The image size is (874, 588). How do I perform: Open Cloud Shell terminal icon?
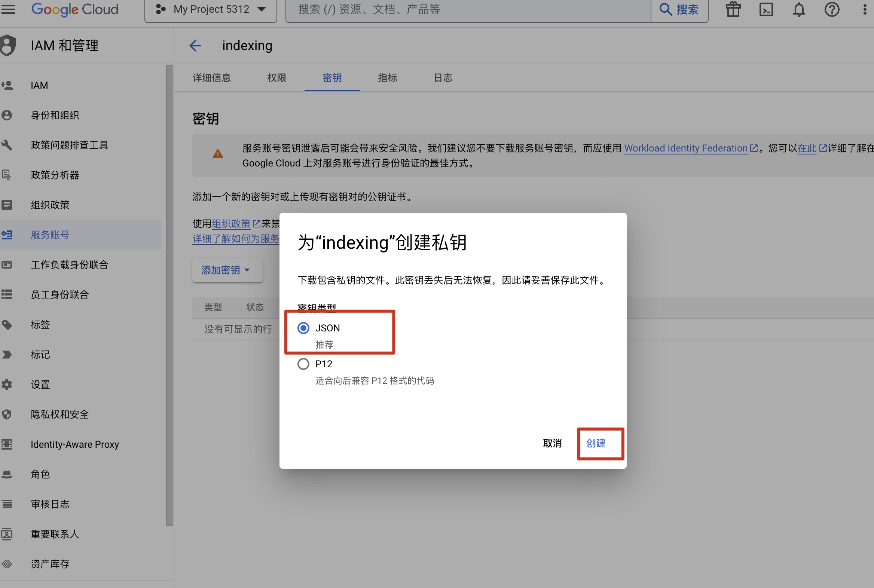tap(765, 9)
